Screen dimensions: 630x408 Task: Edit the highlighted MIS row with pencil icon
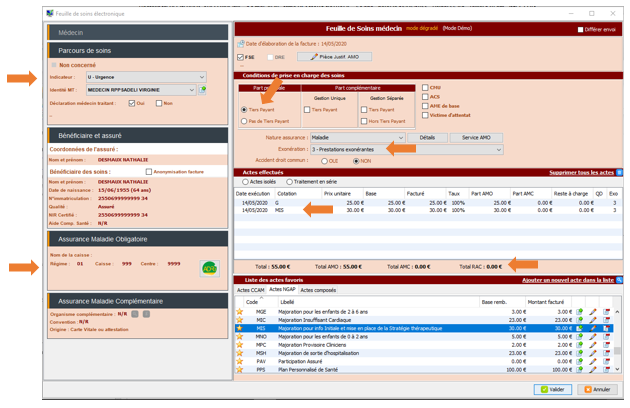point(593,328)
